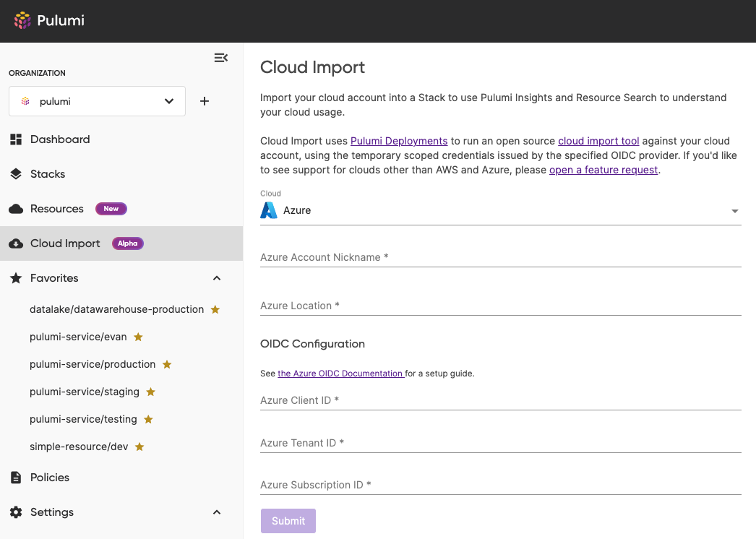Viewport: 756px width, 539px height.
Task: Click the Resources cloud icon
Action: click(16, 209)
